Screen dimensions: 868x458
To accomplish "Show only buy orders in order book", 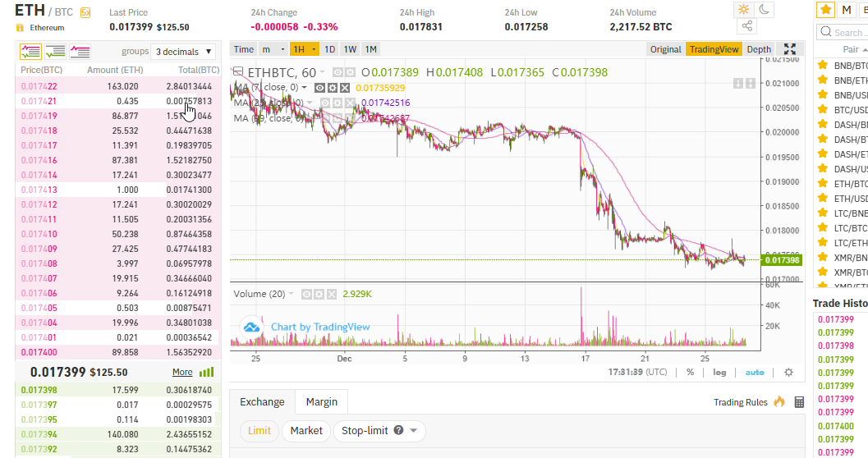I will click(x=56, y=52).
